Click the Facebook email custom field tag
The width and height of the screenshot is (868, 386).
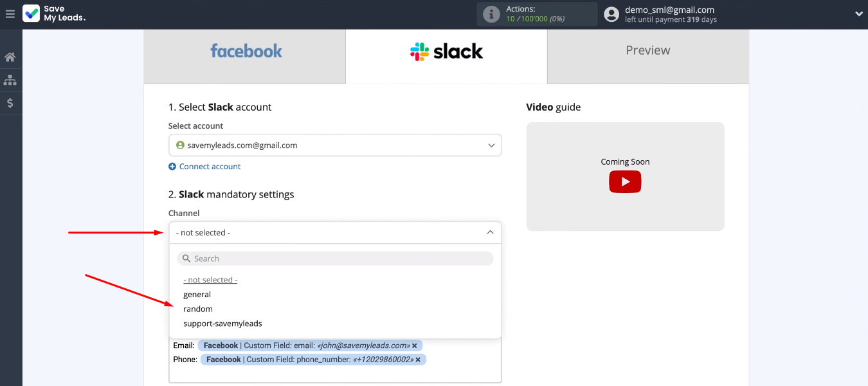pos(310,345)
